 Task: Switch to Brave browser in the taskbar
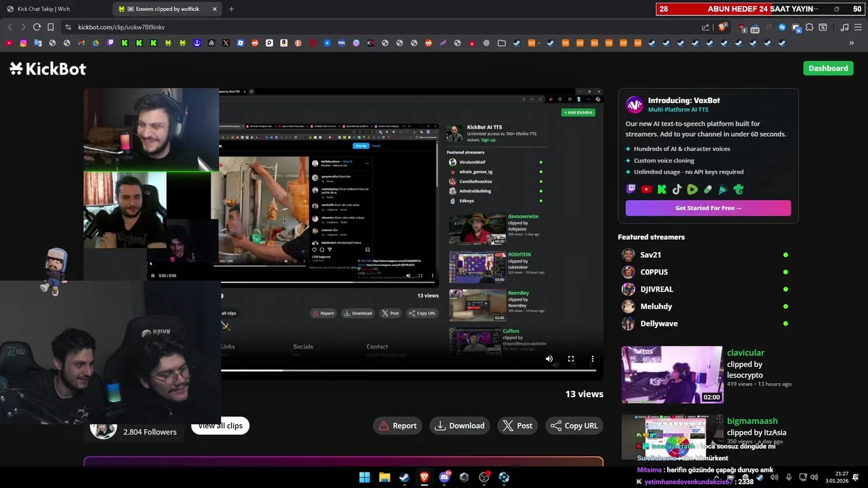coord(425,477)
